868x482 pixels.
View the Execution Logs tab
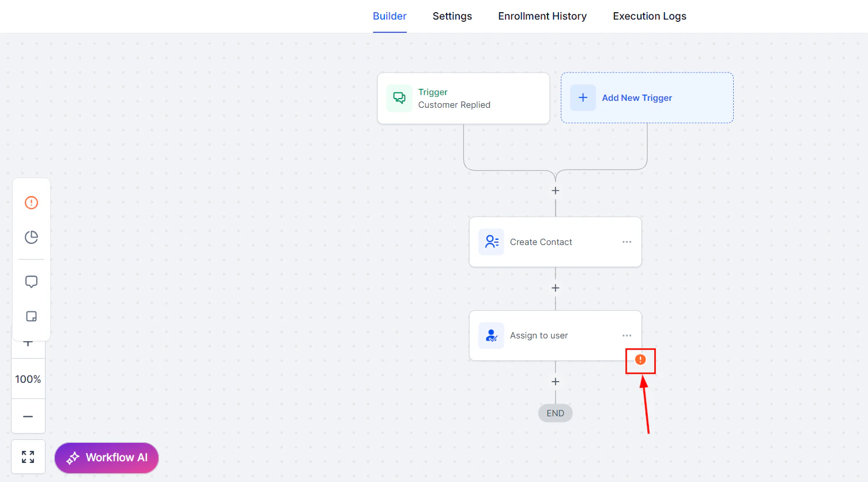650,16
